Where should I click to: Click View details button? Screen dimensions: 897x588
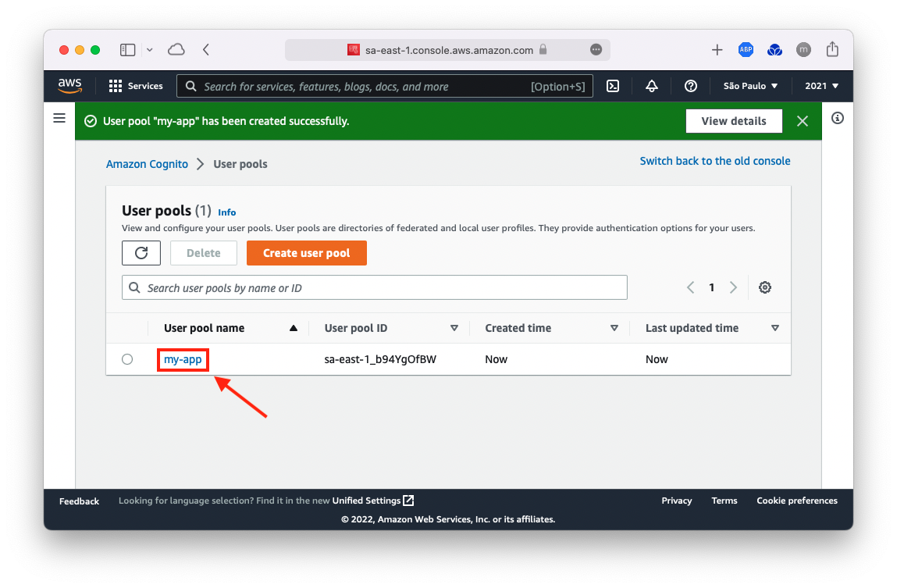click(734, 121)
